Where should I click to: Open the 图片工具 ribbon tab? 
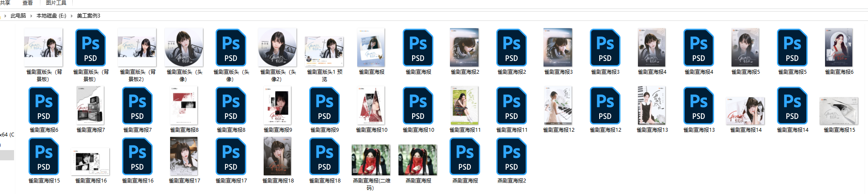coord(56,3)
